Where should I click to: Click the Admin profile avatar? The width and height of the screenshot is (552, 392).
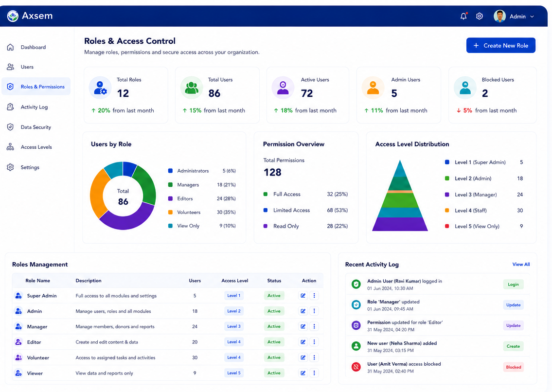pyautogui.click(x=499, y=16)
